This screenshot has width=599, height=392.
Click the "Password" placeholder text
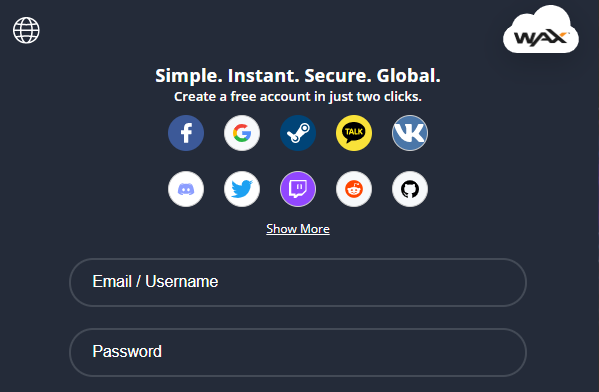click(127, 352)
